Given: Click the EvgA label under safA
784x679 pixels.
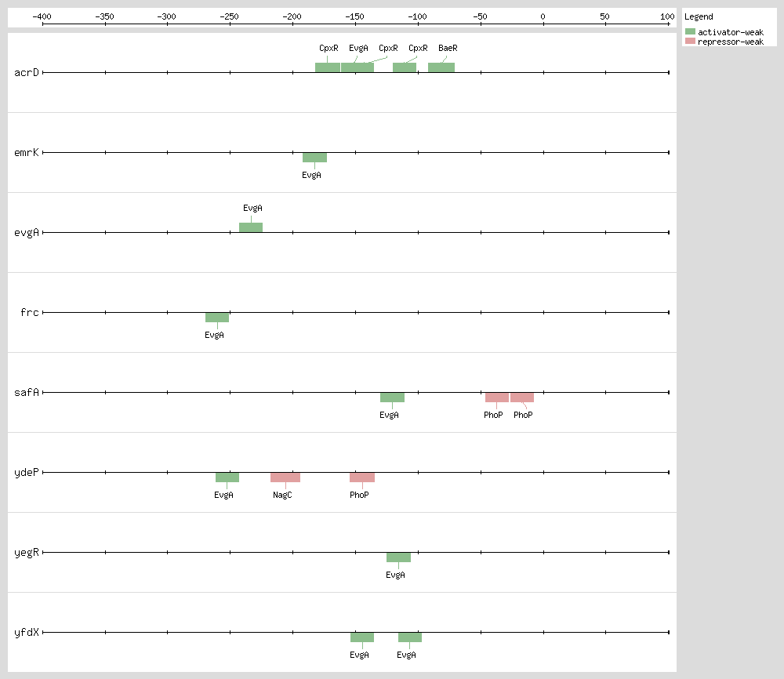Looking at the screenshot, I should [389, 415].
